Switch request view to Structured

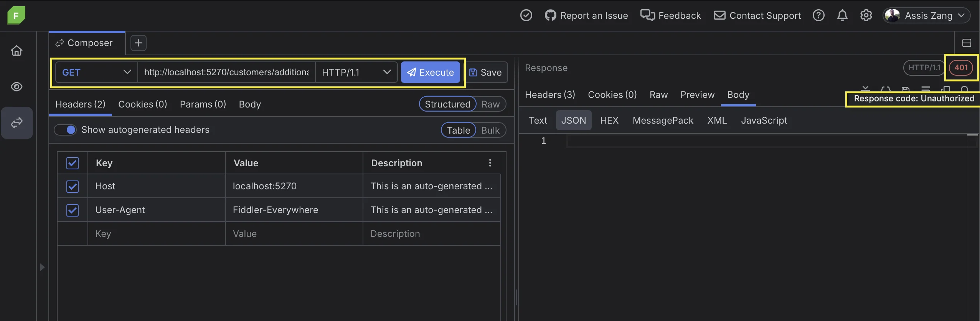point(447,104)
